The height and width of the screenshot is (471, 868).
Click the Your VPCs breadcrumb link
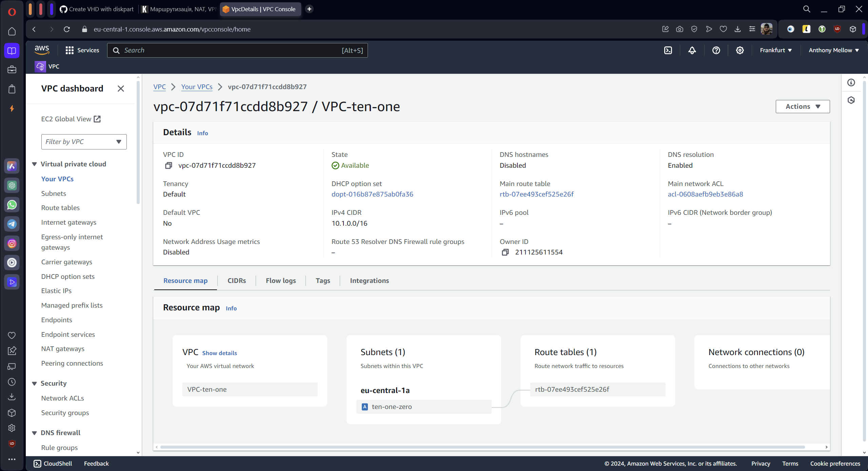tap(197, 87)
